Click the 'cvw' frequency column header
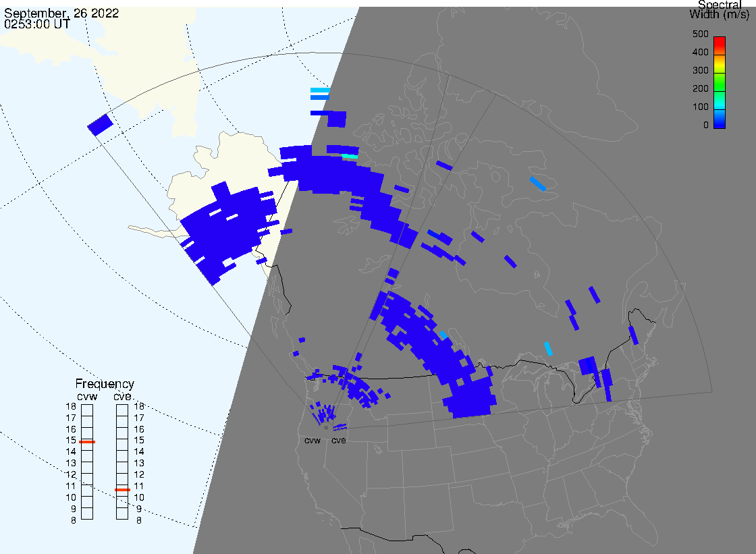Viewport: 756px width, 554px height. (87, 397)
